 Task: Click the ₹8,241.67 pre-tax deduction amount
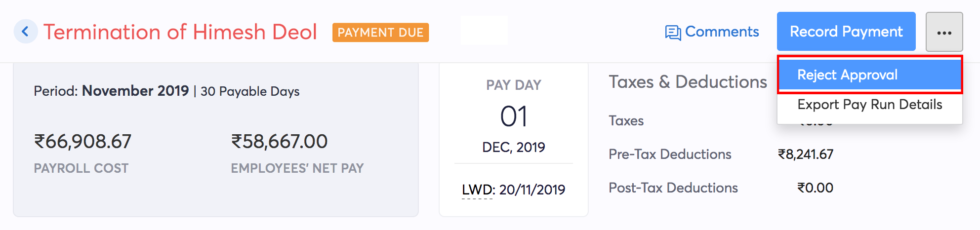click(x=806, y=154)
